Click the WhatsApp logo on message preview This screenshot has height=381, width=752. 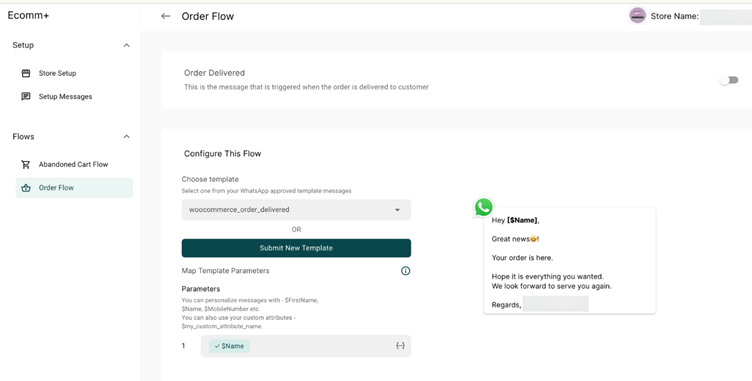(483, 208)
